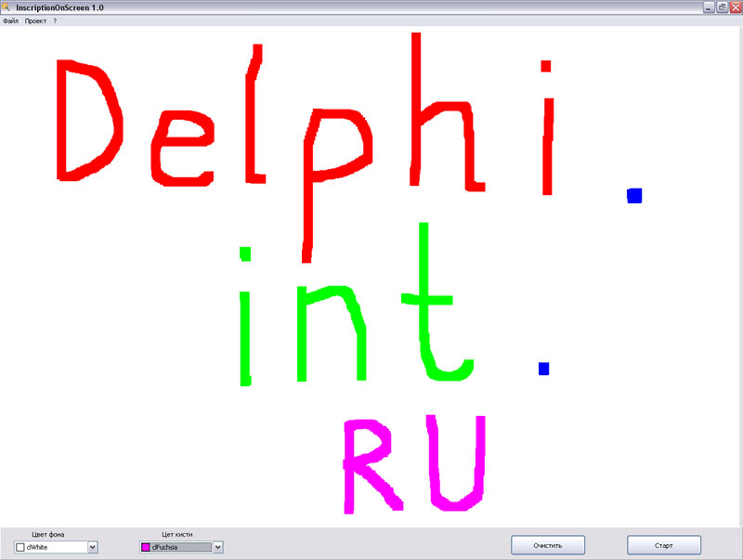Expand the background color dropdown arrow
This screenshot has width=743, height=560.
pyautogui.click(x=93, y=547)
